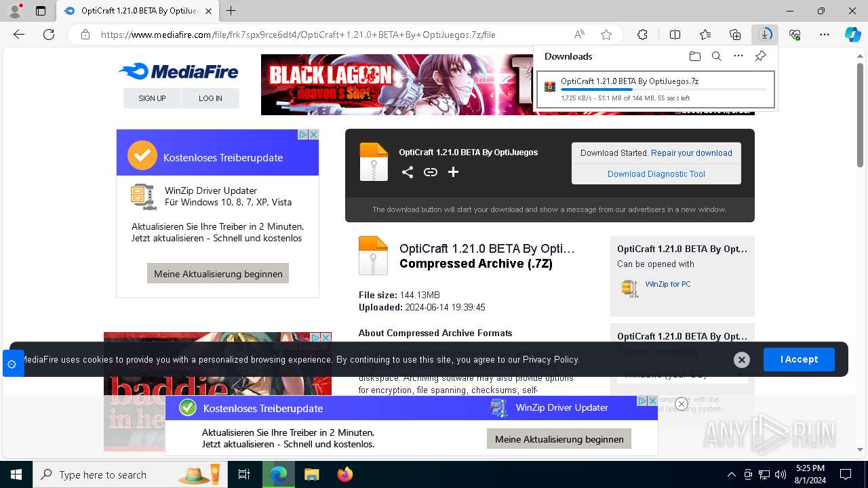The height and width of the screenshot is (488, 868).
Task: Add page to favorites star icon
Action: pos(606,35)
